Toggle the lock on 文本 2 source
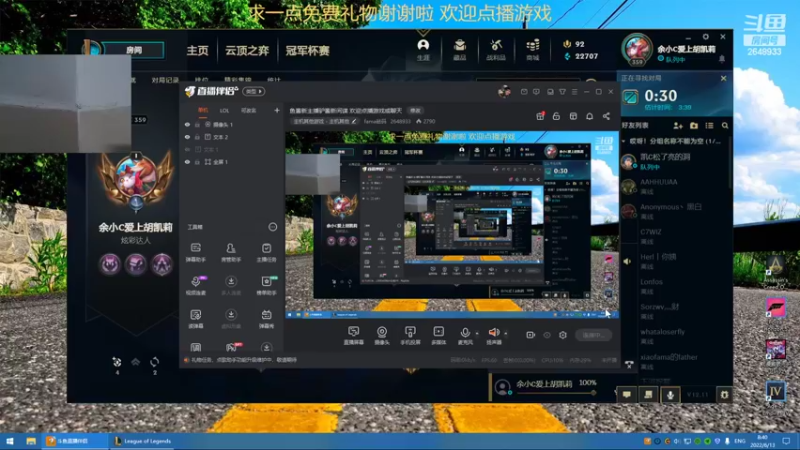The width and height of the screenshot is (800, 450). point(197,137)
